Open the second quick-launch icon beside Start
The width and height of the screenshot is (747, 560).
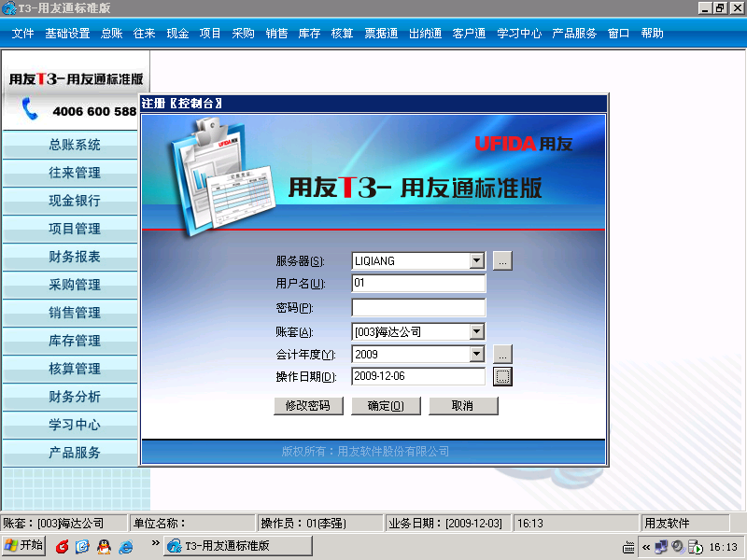point(82,547)
